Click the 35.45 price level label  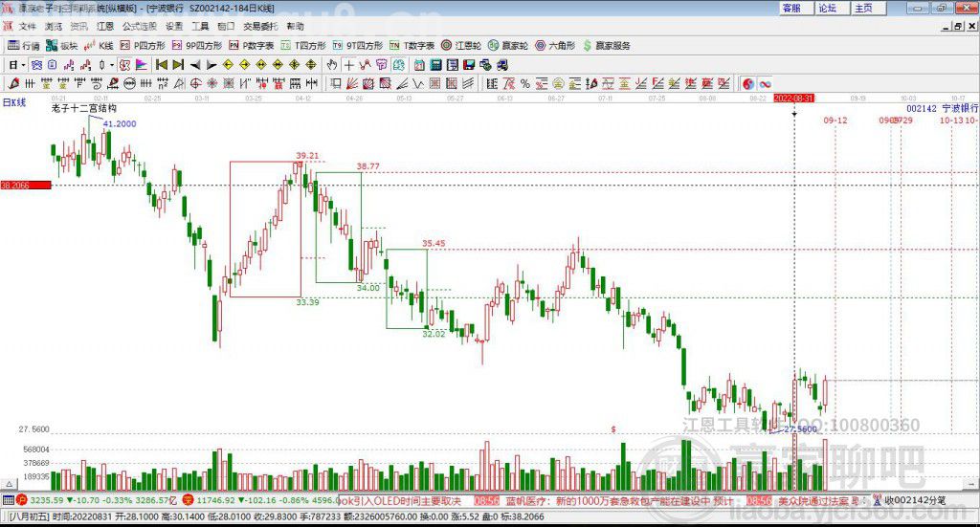click(x=434, y=243)
